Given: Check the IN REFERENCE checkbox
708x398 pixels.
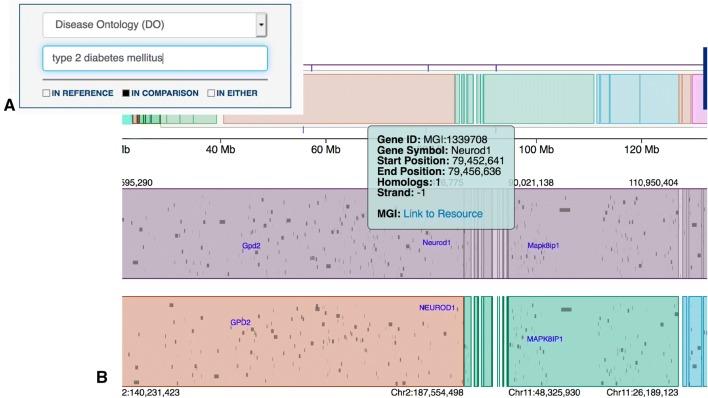Looking at the screenshot, I should (46, 93).
